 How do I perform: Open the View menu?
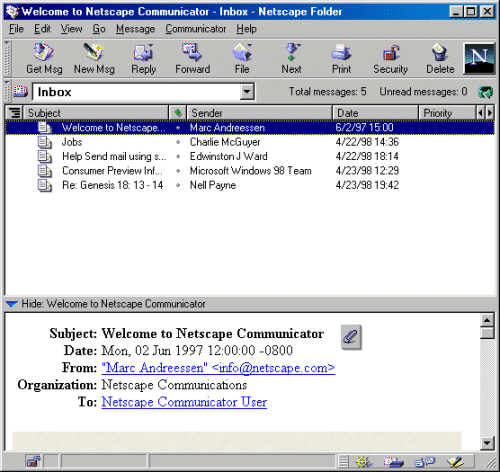tap(71, 29)
